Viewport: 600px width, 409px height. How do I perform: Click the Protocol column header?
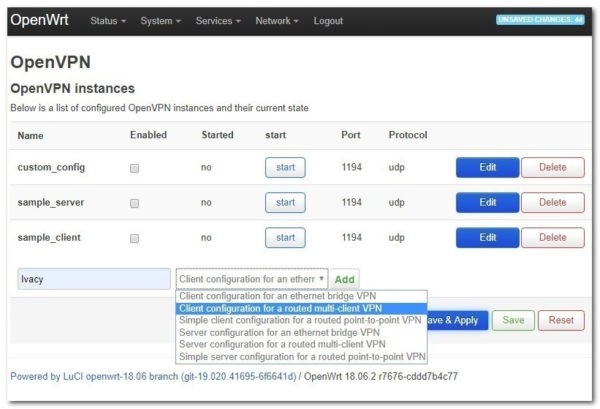[408, 135]
